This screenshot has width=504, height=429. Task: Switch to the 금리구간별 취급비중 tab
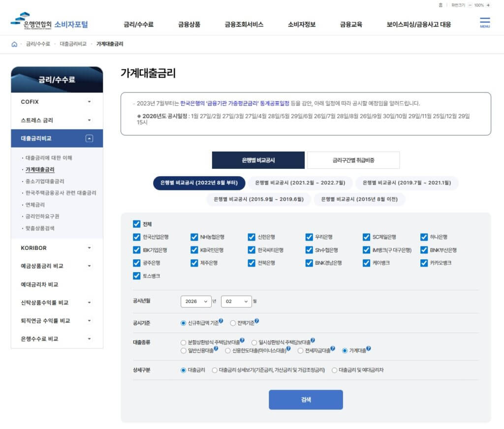[x=353, y=160]
